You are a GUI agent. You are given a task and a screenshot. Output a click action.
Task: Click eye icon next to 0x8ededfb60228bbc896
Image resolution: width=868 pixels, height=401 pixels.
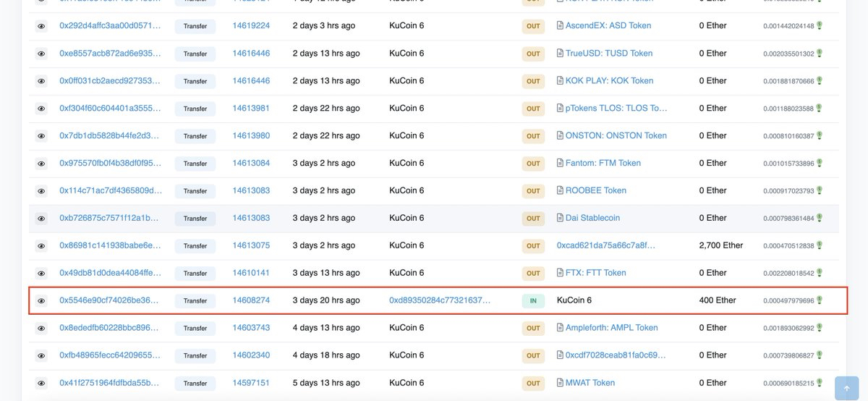[41, 328]
